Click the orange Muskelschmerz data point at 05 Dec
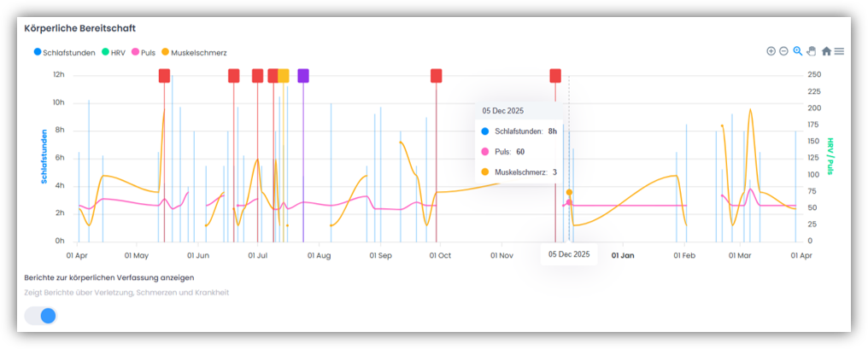 coord(569,193)
